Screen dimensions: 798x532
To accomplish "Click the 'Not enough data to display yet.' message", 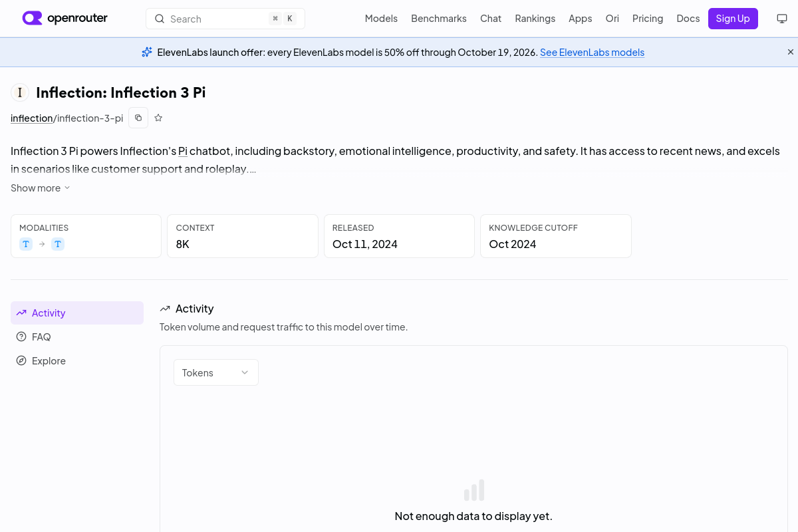I will click(473, 516).
